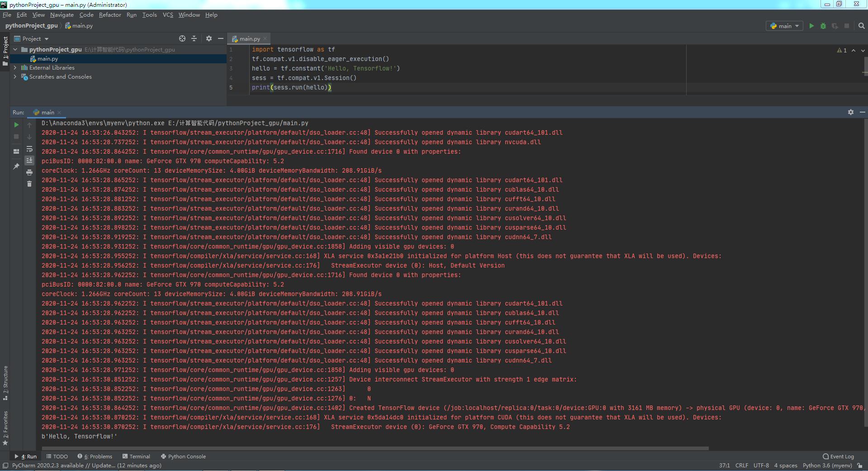Open the Help menu
The width and height of the screenshot is (868, 471).
coord(211,15)
